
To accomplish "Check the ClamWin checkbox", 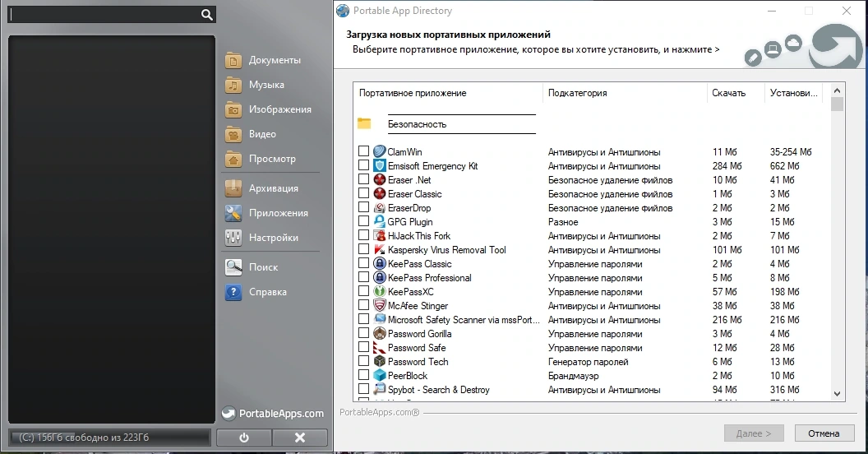I will tap(363, 151).
